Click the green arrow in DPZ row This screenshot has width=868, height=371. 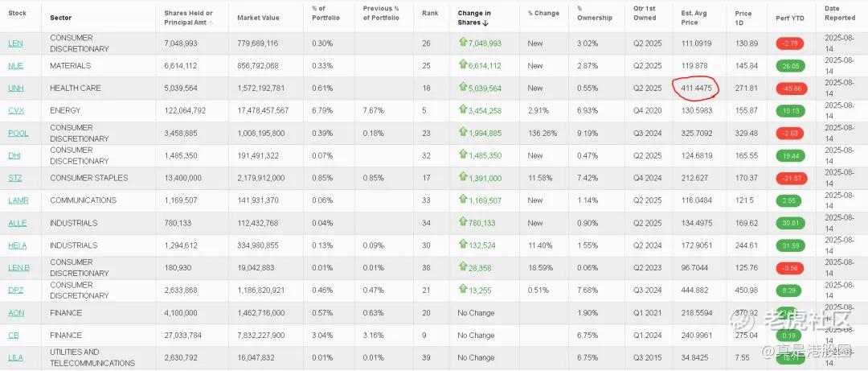click(x=463, y=289)
